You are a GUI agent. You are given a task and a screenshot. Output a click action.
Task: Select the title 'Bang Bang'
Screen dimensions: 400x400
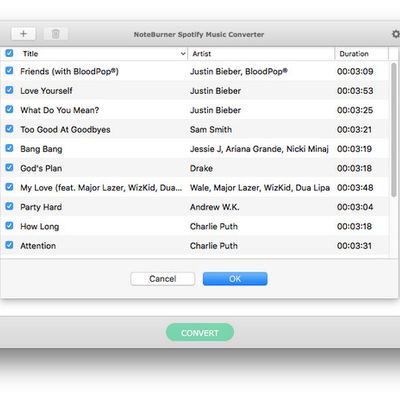coord(41,149)
